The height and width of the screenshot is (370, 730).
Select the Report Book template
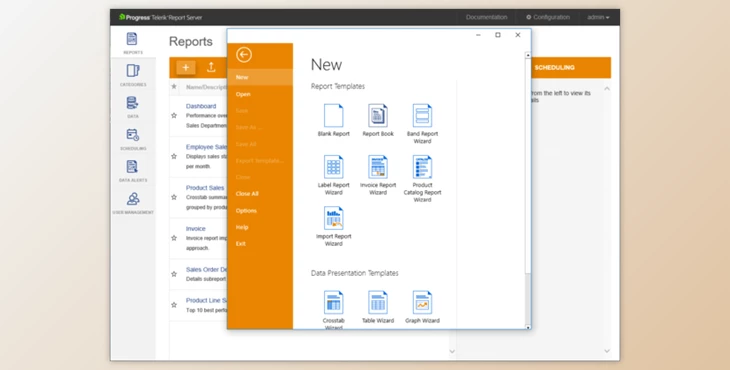[378, 120]
